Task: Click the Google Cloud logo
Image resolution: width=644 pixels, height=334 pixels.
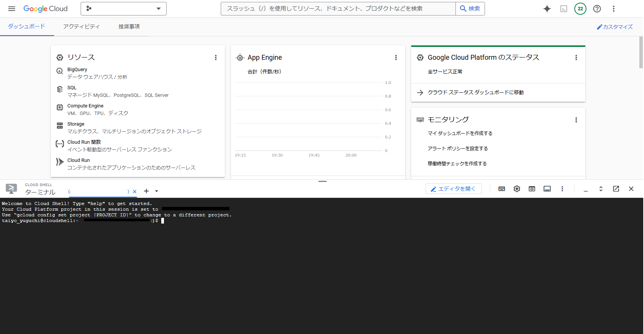Action: tap(45, 9)
